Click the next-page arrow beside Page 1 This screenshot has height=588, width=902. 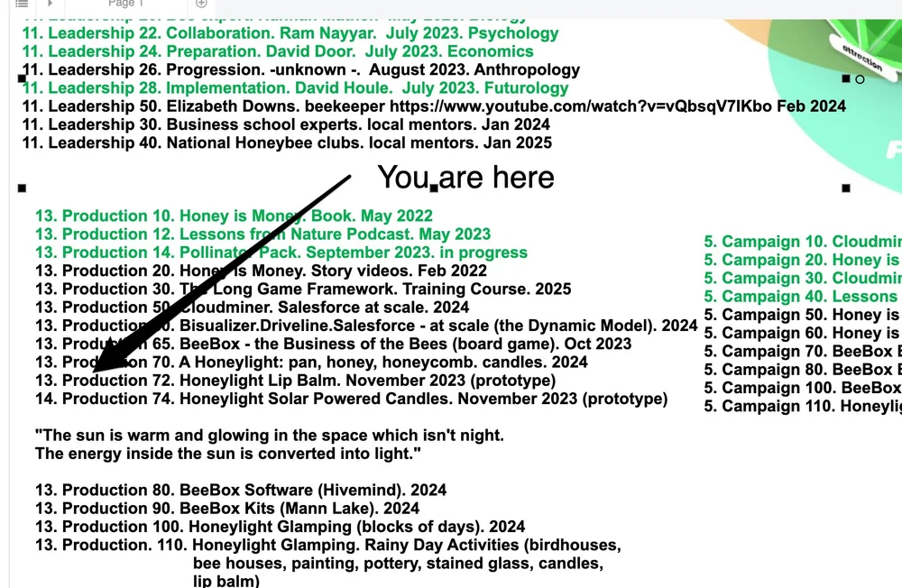point(50,4)
